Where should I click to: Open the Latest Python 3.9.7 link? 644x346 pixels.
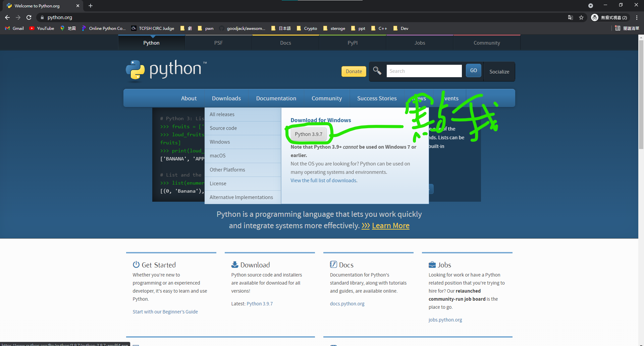click(x=260, y=304)
